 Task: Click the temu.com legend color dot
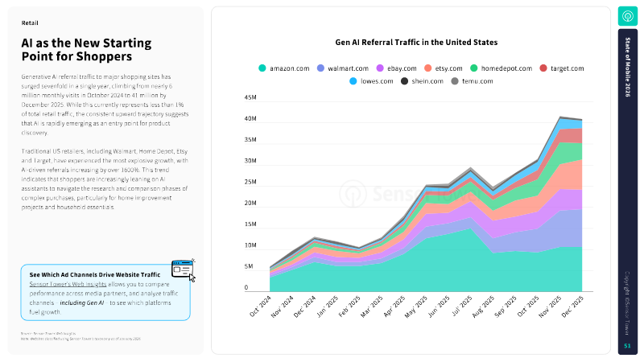pos(455,81)
